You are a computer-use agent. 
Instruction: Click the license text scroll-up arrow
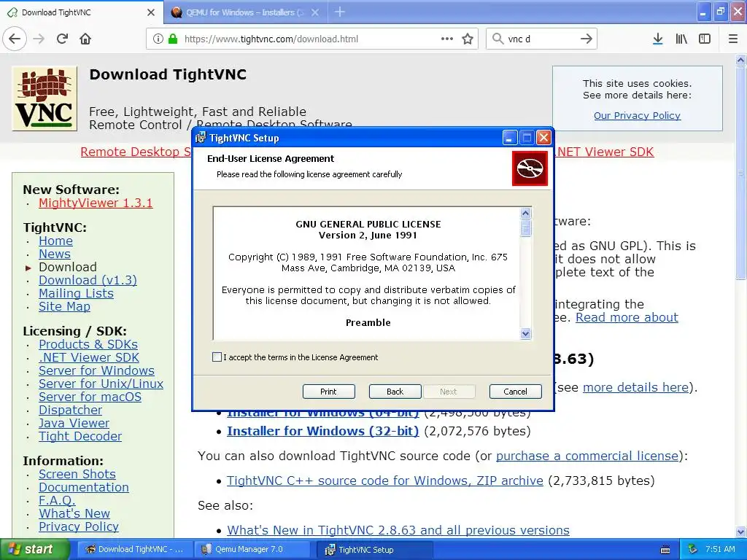pos(525,213)
